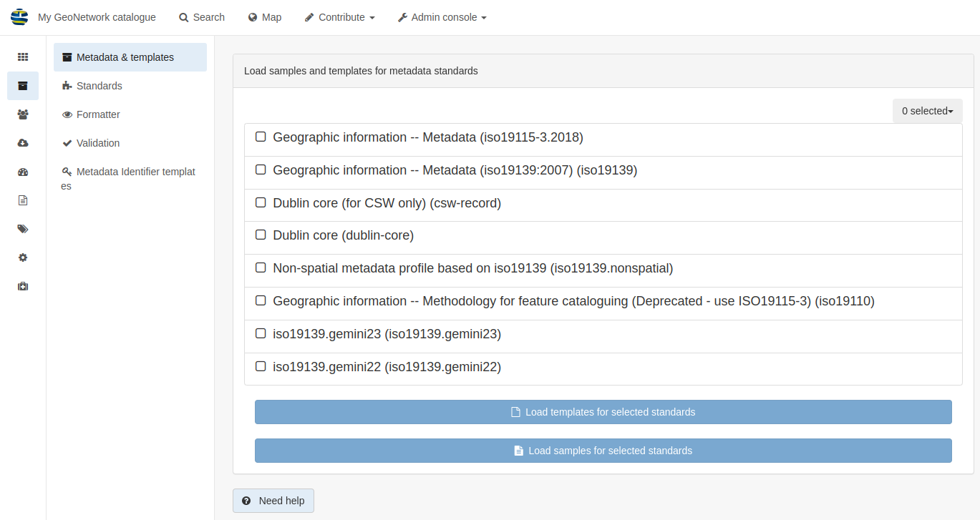Click the Formatter eye icon
Screen dimensions: 980x520
tap(67, 114)
